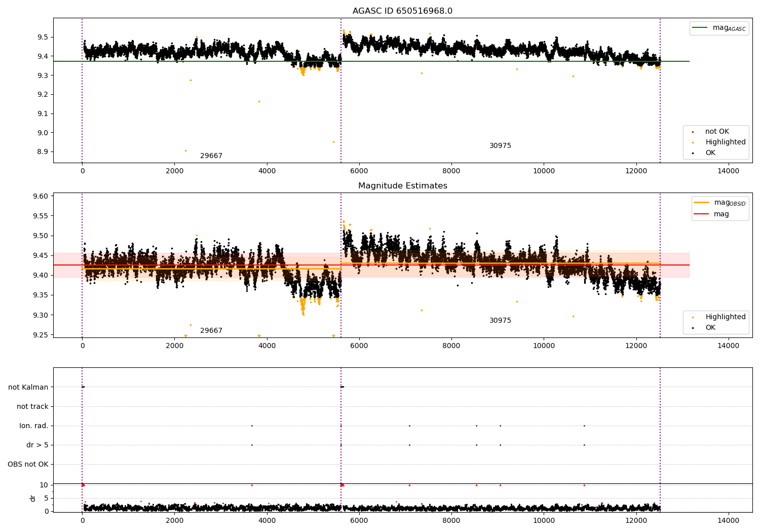Click the 'not Kalman' axis label
760x532 pixels.
tap(28, 387)
